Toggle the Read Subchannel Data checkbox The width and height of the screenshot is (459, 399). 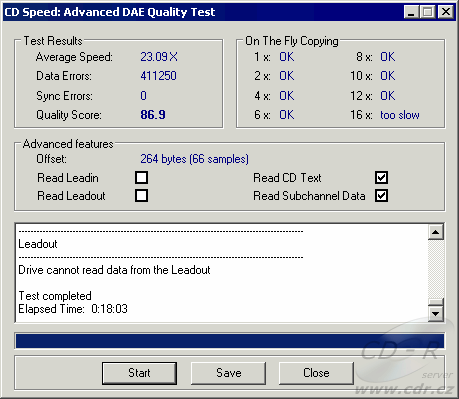tap(381, 196)
